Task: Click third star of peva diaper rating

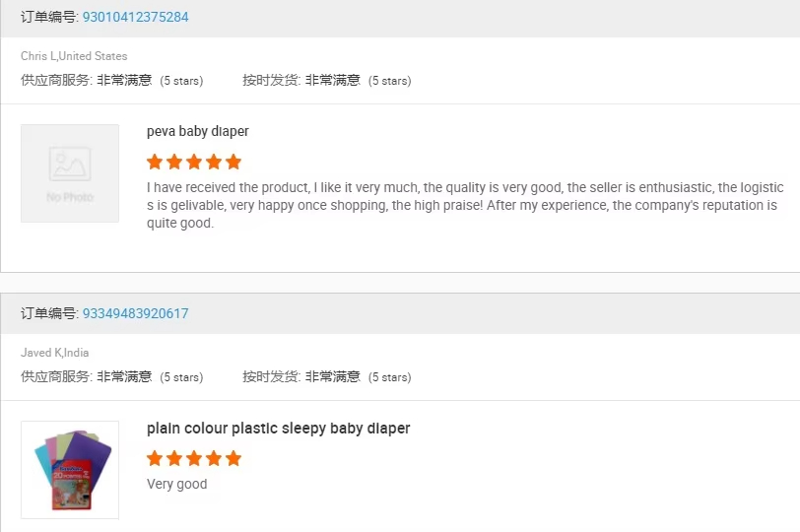Action: click(194, 162)
